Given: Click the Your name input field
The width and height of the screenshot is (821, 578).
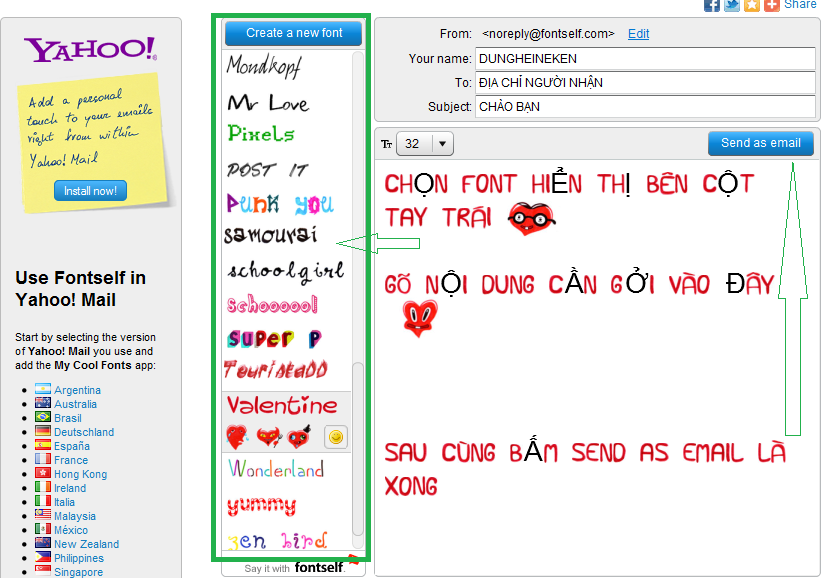Looking at the screenshot, I should (645, 59).
